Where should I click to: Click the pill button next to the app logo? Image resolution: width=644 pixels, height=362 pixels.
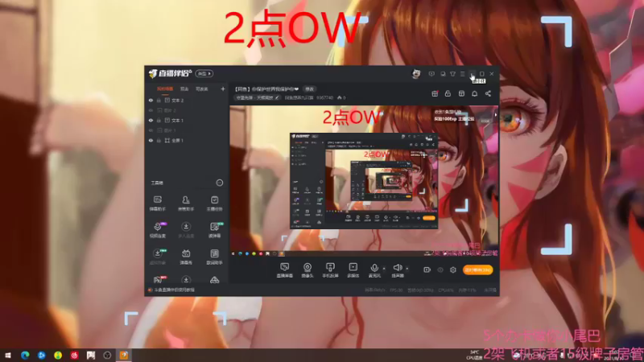[x=204, y=74]
